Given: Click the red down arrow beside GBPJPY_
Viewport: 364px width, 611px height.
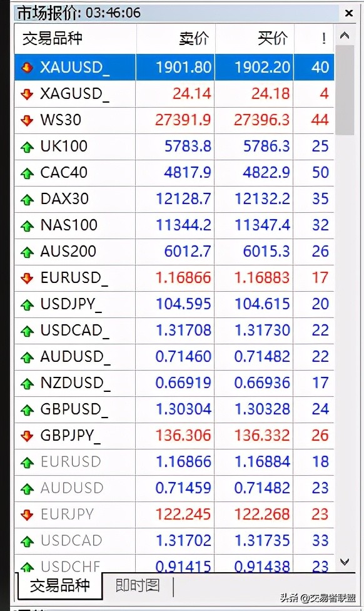Looking at the screenshot, I should pyautogui.click(x=27, y=436).
